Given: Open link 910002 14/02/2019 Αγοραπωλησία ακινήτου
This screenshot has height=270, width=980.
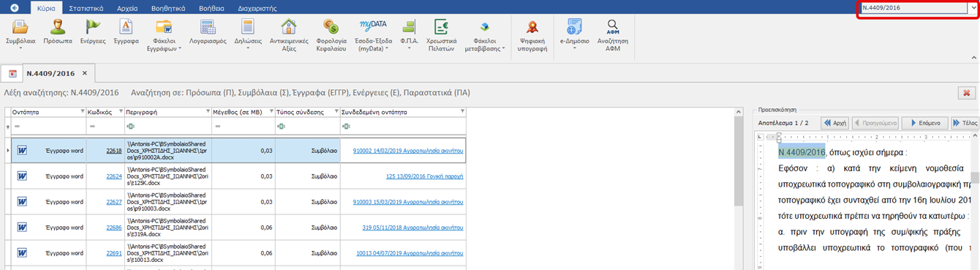Looking at the screenshot, I should click(408, 150).
